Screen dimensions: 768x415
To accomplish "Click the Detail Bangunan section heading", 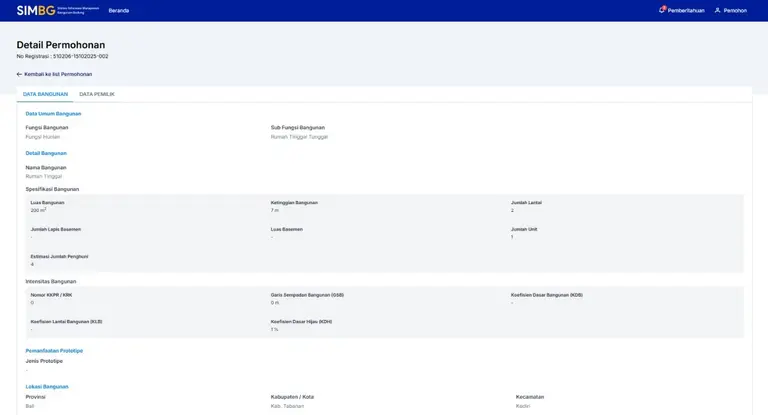I will tap(46, 153).
